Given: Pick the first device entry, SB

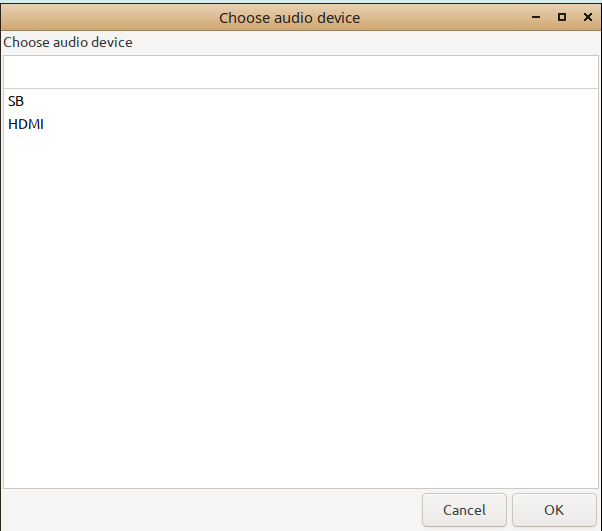Looking at the screenshot, I should coord(16,101).
